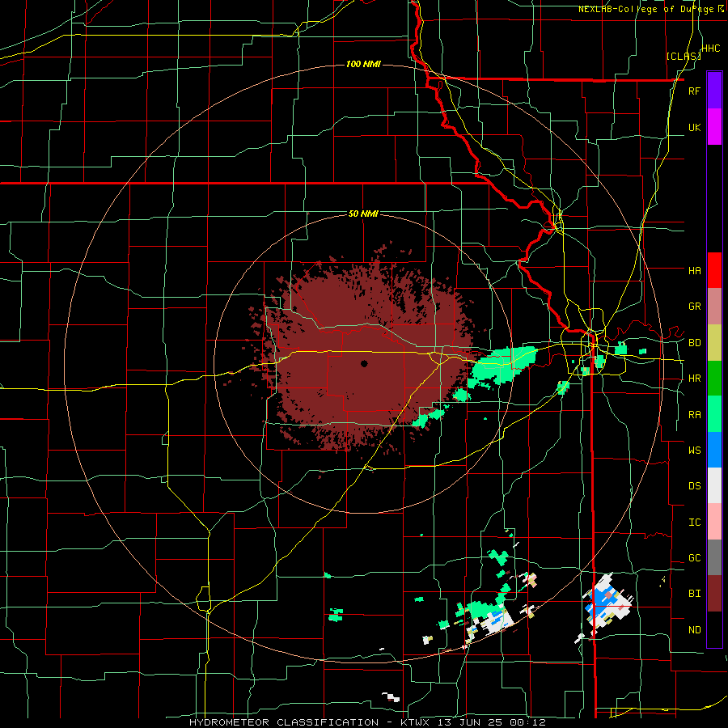Click the HA legend label
The image size is (728, 728).
(694, 270)
